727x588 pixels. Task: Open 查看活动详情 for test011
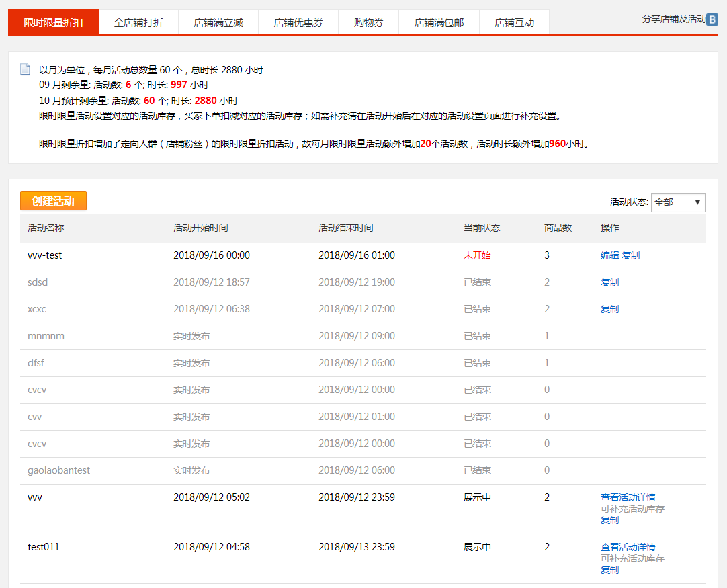pyautogui.click(x=628, y=547)
